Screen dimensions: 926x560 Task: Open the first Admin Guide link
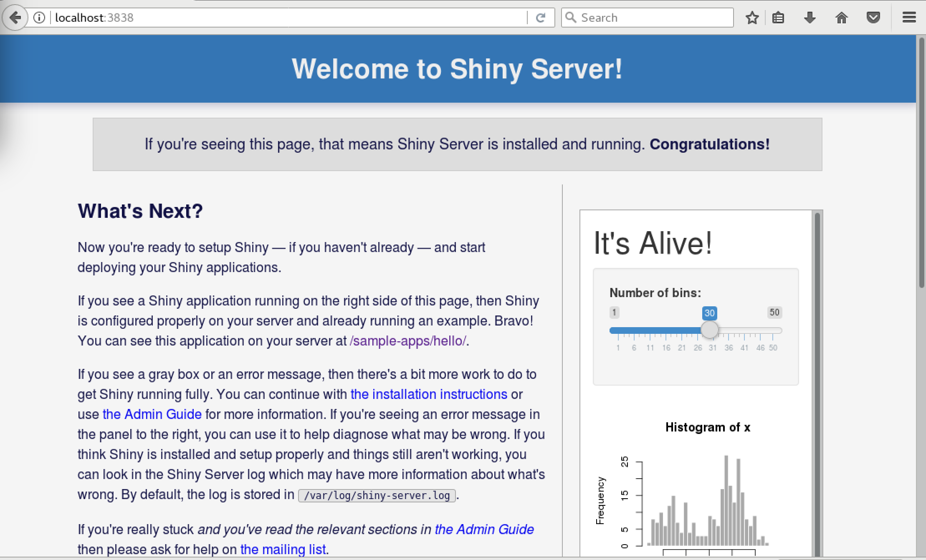tap(152, 414)
